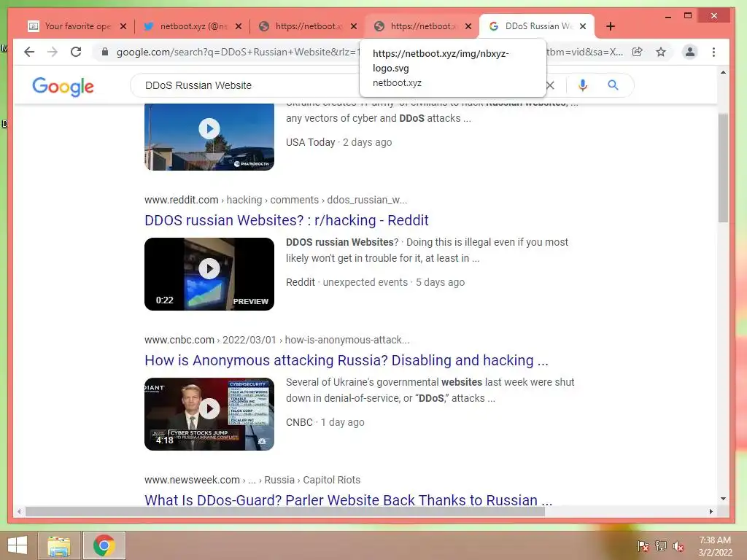Go to Google home via logo
Screen dimensions: 747x560
coord(63,86)
